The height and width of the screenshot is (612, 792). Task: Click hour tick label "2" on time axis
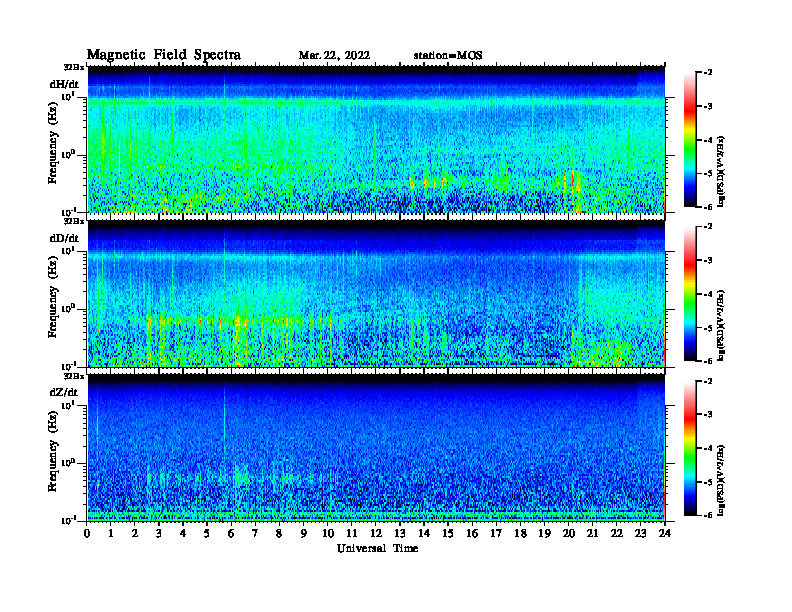(135, 533)
